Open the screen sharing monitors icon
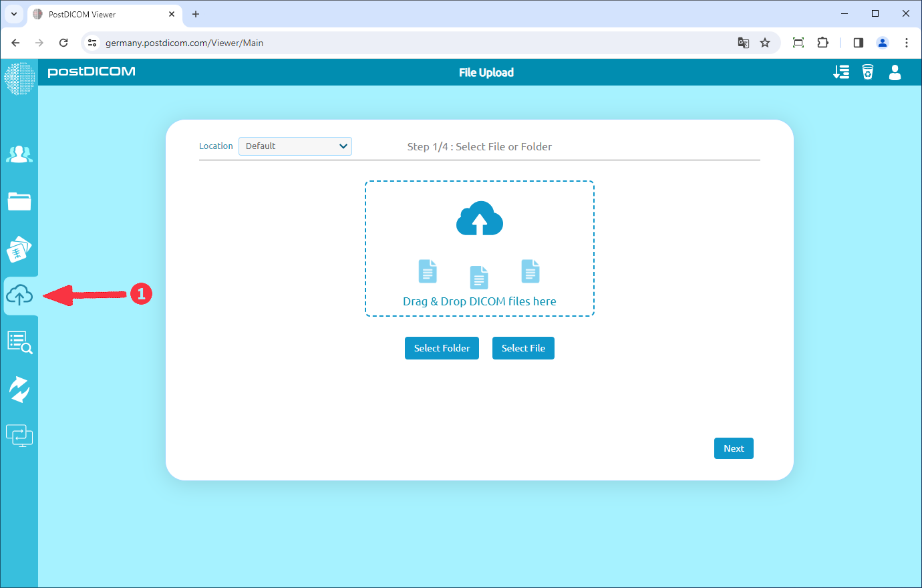The height and width of the screenshot is (588, 922). point(19,436)
